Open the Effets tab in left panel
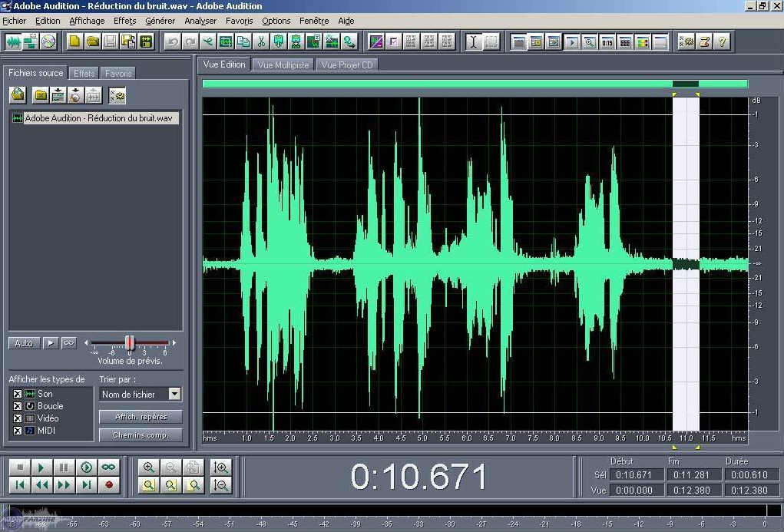Viewport: 784px width, 532px height. pos(84,73)
